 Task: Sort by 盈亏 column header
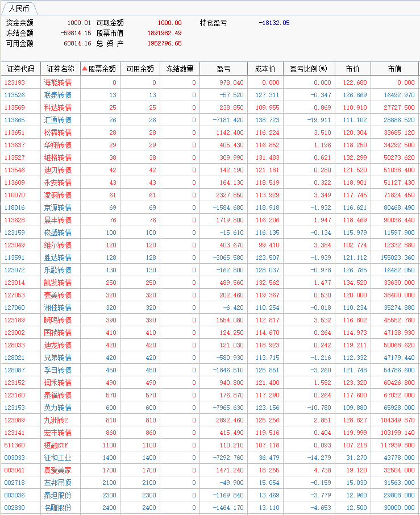pos(223,69)
